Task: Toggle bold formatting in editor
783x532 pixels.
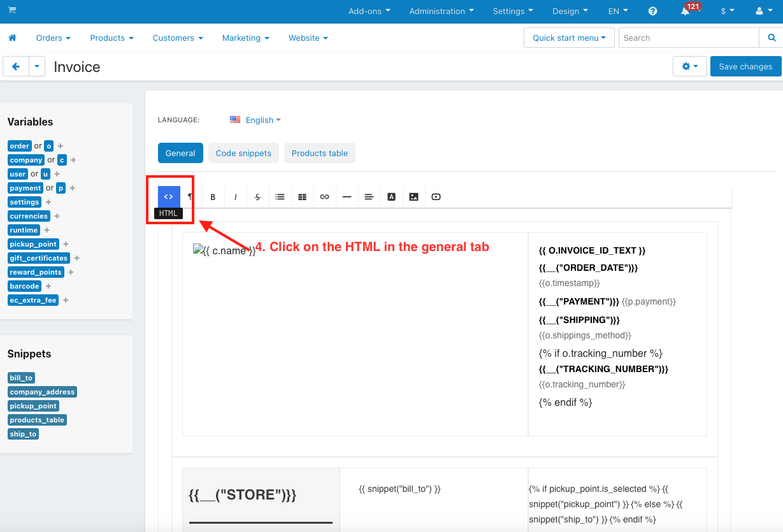Action: (x=213, y=197)
